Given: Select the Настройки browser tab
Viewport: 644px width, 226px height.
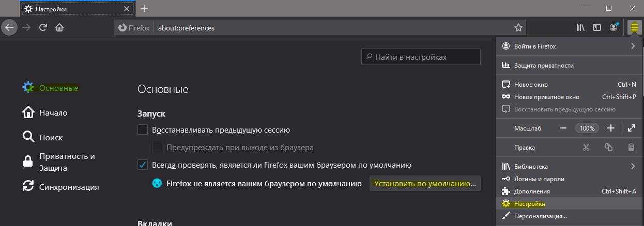Looking at the screenshot, I should coord(78,8).
